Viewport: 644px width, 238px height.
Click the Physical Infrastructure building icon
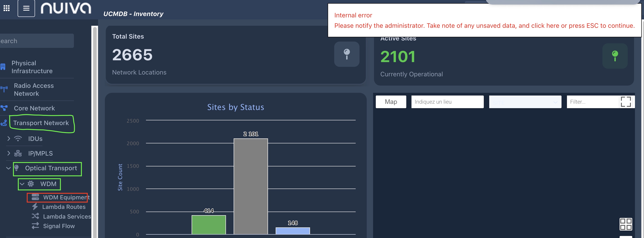3,67
